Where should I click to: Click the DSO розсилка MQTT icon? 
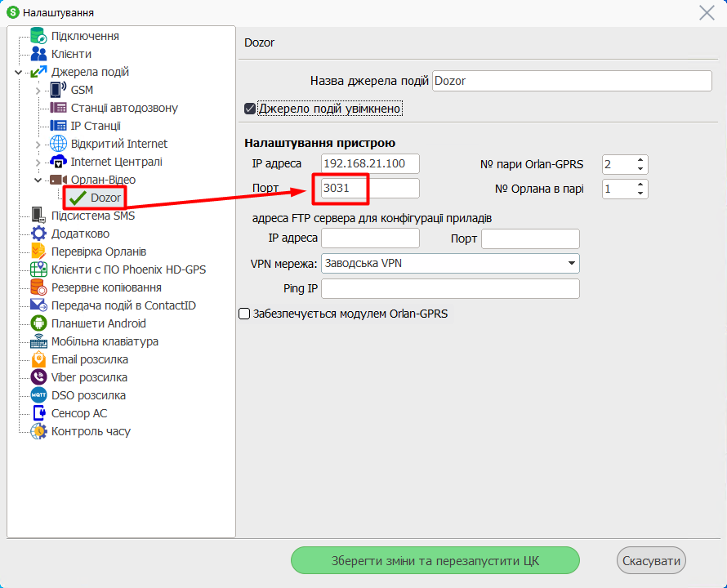click(38, 395)
